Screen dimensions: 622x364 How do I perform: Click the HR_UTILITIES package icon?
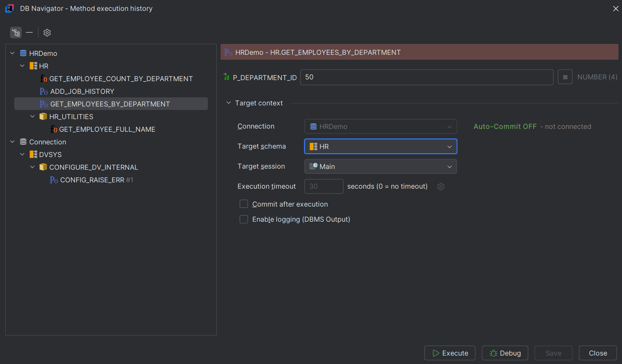click(43, 116)
